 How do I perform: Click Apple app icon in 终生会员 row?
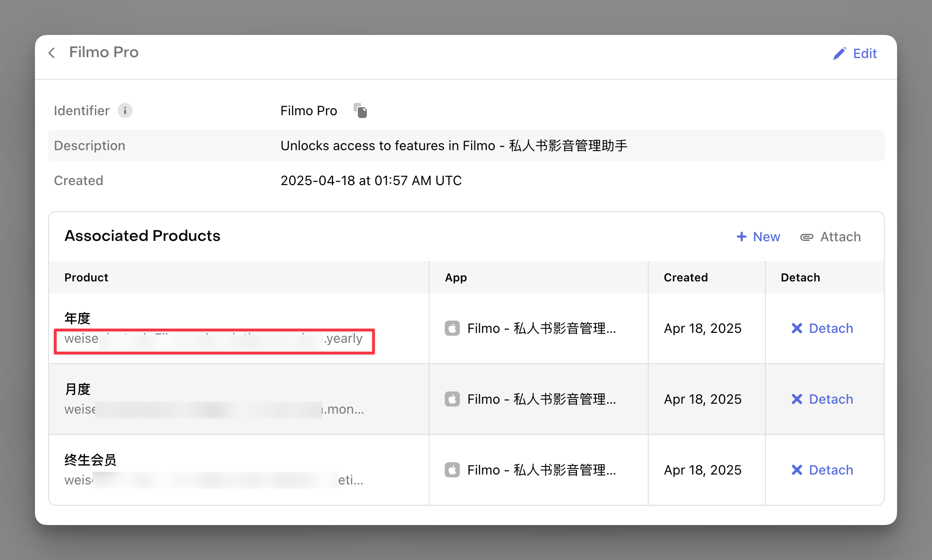point(452,470)
